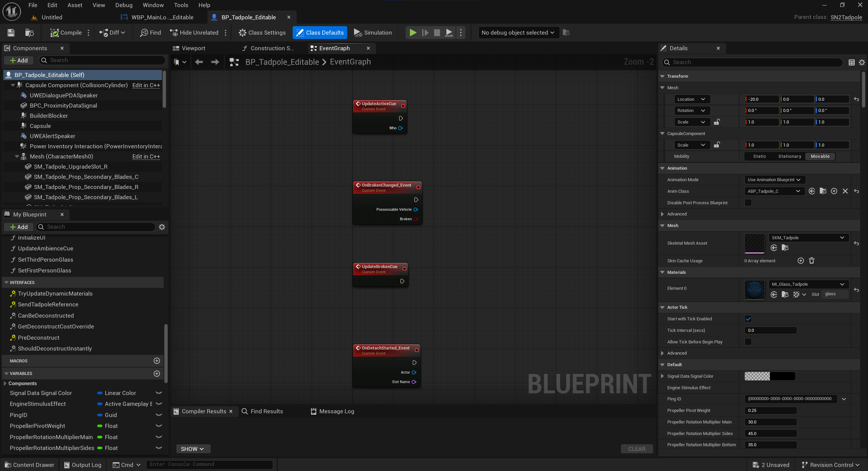Start Simulation mode

(x=373, y=33)
